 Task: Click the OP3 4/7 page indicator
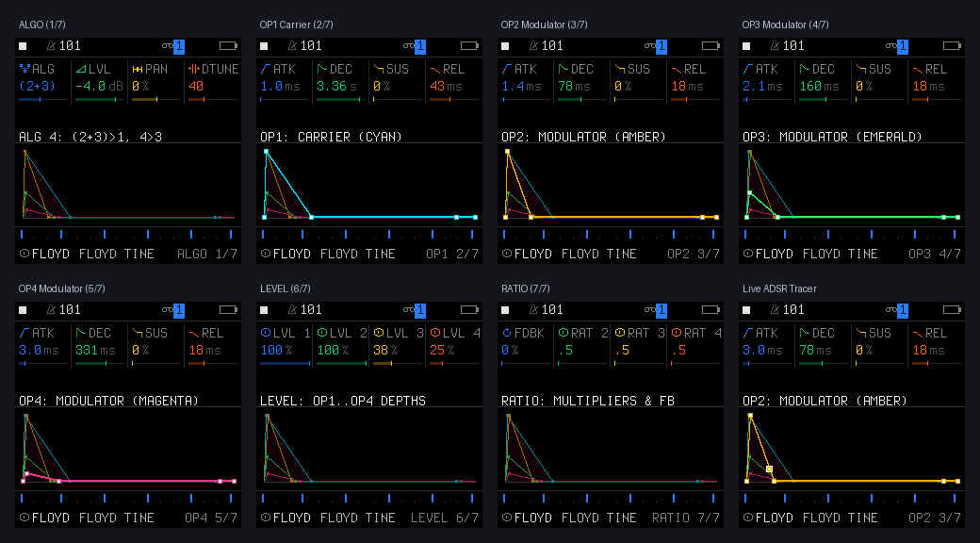pyautogui.click(x=935, y=254)
